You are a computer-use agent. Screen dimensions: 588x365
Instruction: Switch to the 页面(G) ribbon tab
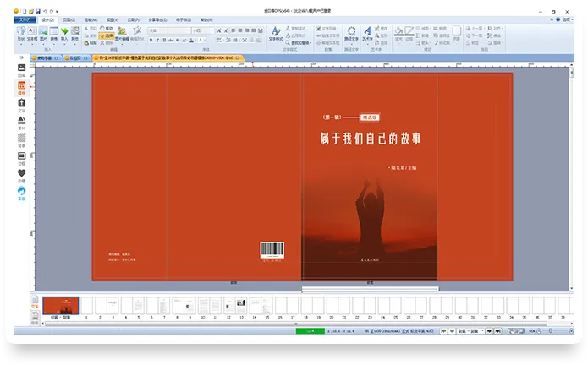pyautogui.click(x=68, y=19)
